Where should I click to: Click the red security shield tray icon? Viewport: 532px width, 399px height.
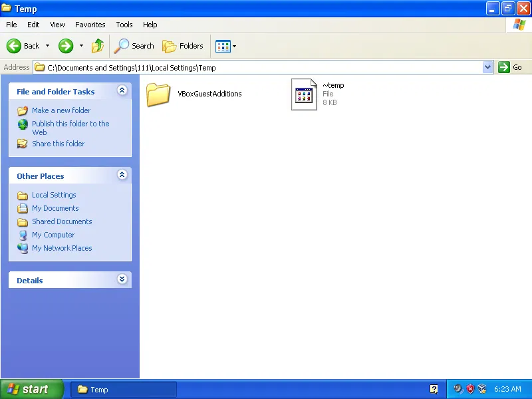(x=470, y=389)
